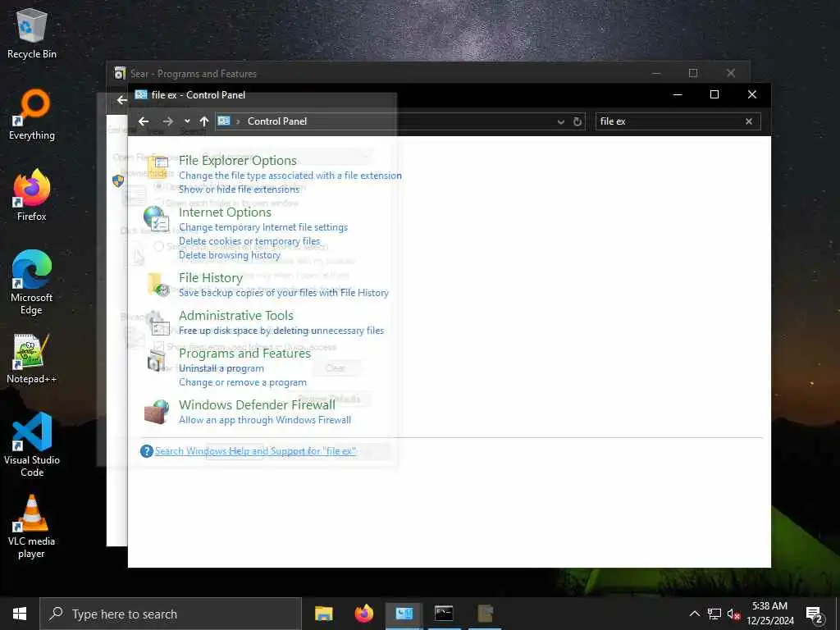Open 'Uninstall a program' link
840x630 pixels.
pos(221,368)
